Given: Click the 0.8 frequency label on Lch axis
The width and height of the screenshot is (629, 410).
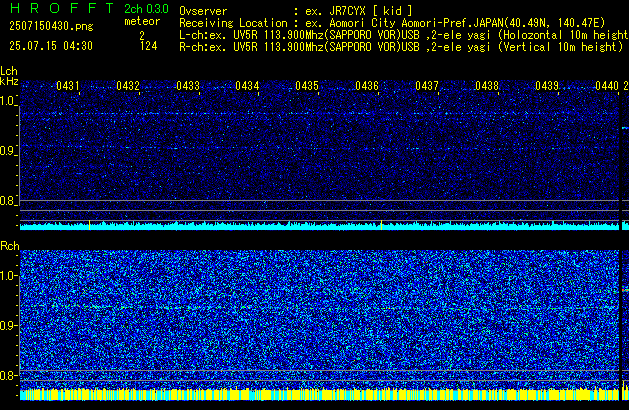Looking at the screenshot, I should click(x=8, y=201).
